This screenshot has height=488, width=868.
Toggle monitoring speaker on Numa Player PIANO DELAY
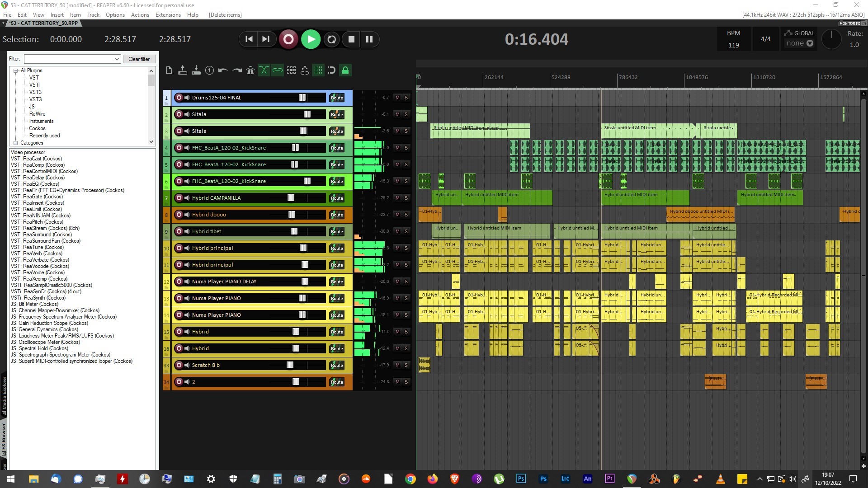187,282
